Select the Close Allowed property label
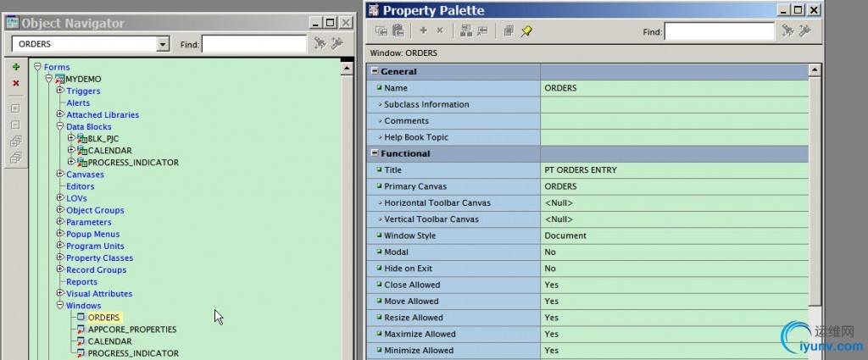Screen dimensions: 868x360 [412, 285]
